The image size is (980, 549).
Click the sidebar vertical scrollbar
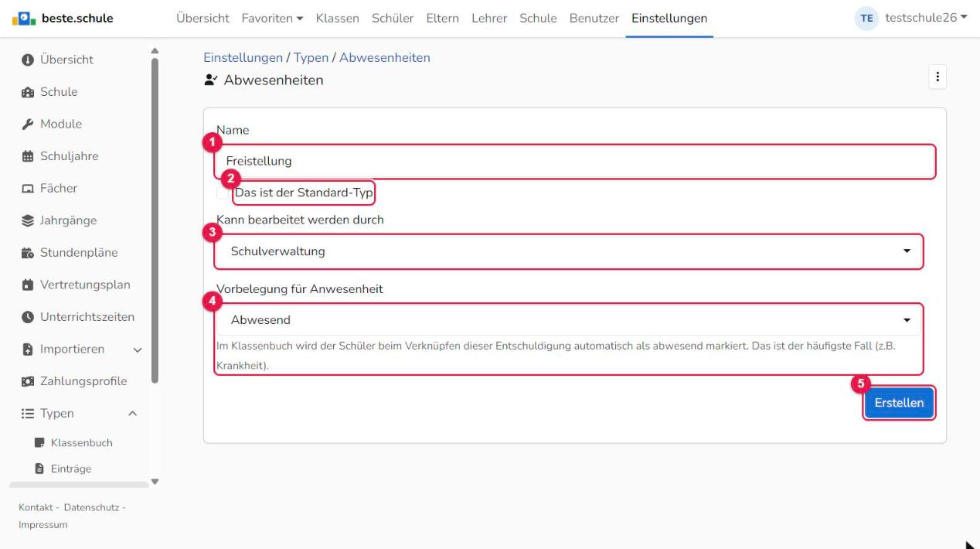point(154,220)
